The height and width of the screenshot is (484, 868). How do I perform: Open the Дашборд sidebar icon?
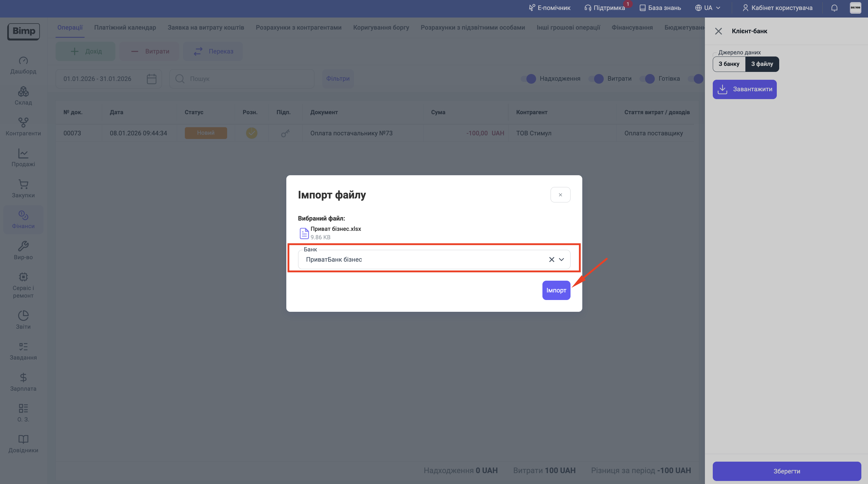coord(23,61)
